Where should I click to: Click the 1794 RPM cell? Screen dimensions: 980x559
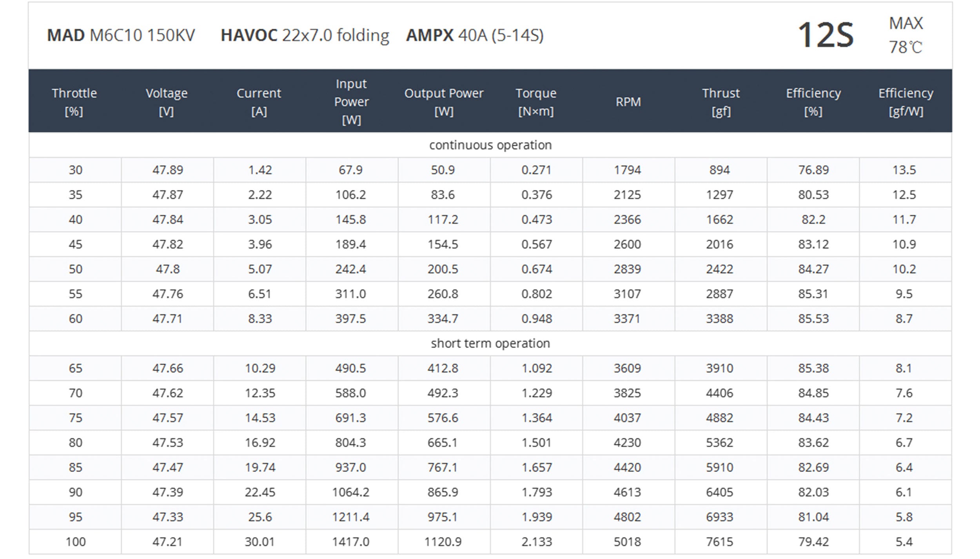pos(627,170)
